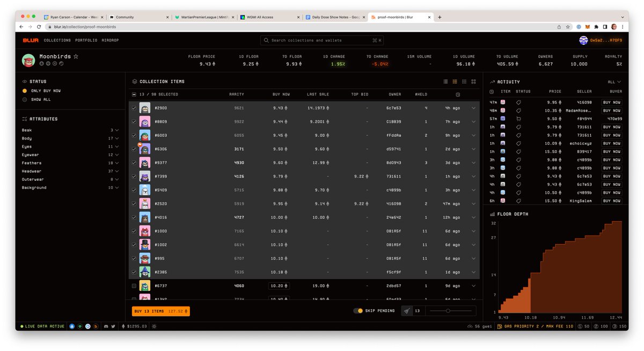Click the sale cart icon in 57m activity row

[518, 119]
